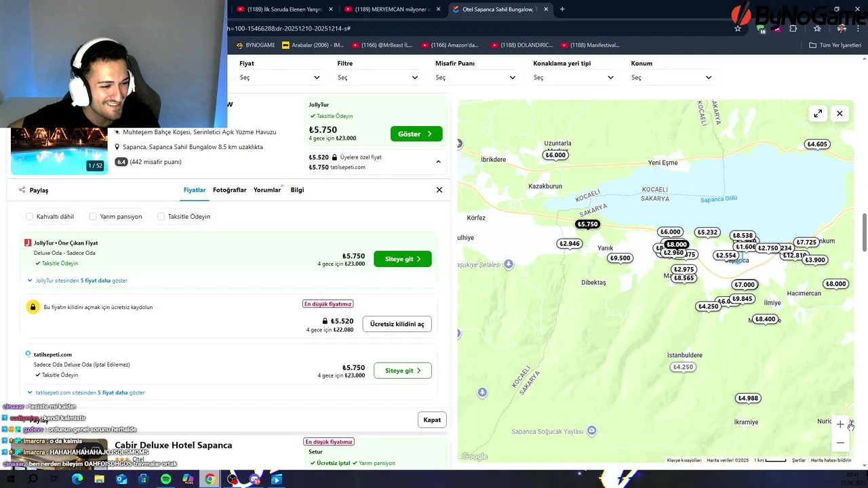
Task: Launch Microsoft Edge from taskbar
Action: [x=77, y=479]
